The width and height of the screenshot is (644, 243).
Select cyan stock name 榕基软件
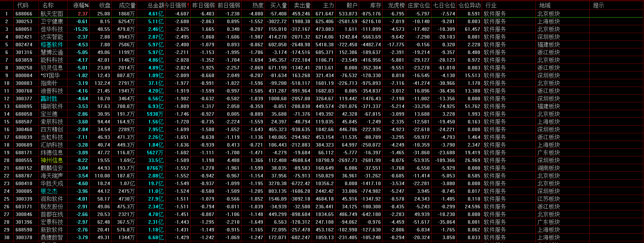pyautogui.click(x=52, y=45)
